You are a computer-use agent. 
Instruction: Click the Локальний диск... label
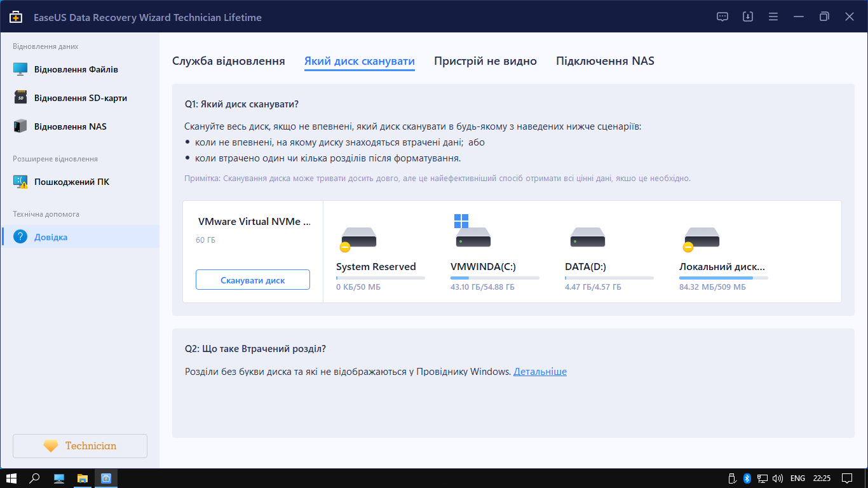722,267
